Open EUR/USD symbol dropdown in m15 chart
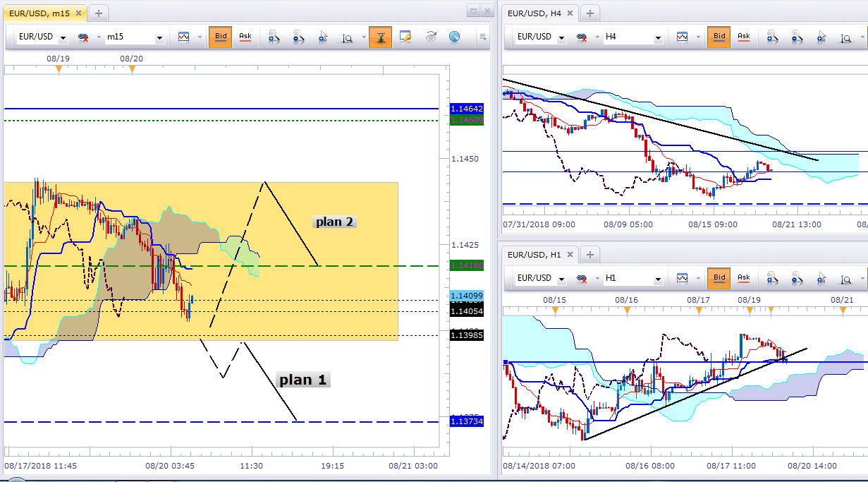This screenshot has width=868, height=482. point(63,37)
